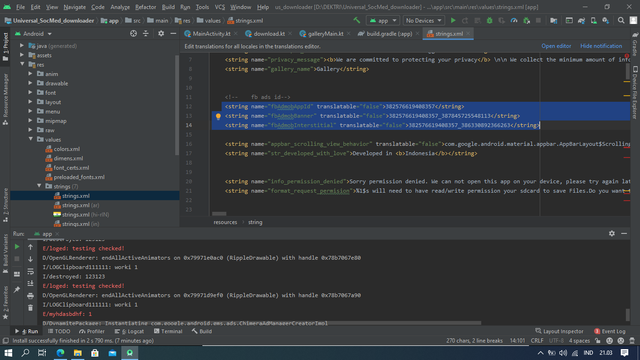Collapse the strings (7) group
Image resolution: width=640 pixels, height=360 pixels.
40,186
